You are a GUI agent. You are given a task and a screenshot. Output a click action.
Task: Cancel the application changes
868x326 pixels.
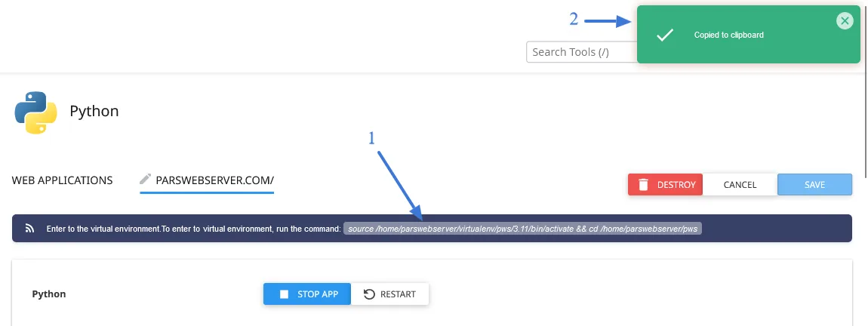pyautogui.click(x=740, y=185)
